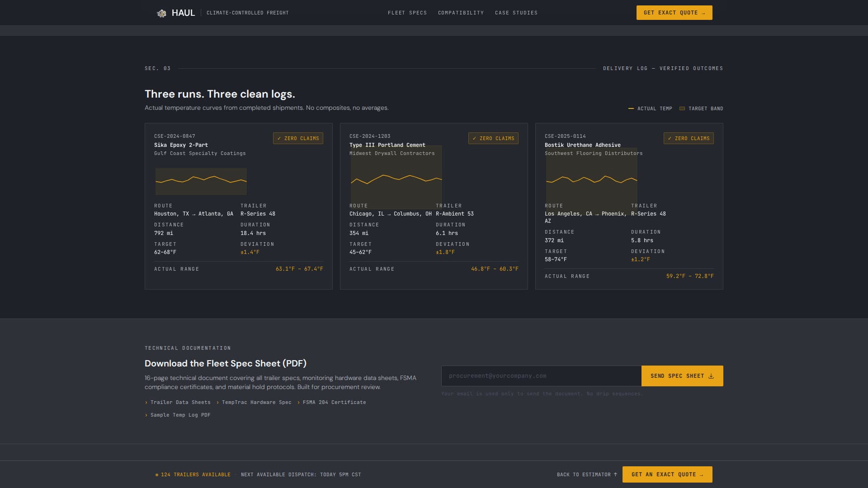Click the Chicago, IL to Columbus route

(391, 214)
